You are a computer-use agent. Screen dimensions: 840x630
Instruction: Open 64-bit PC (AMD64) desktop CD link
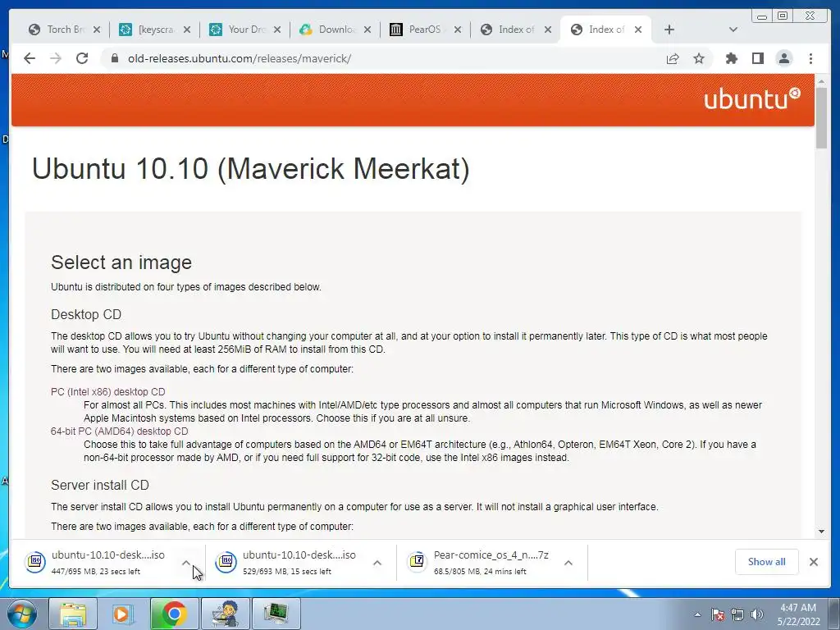pyautogui.click(x=119, y=431)
